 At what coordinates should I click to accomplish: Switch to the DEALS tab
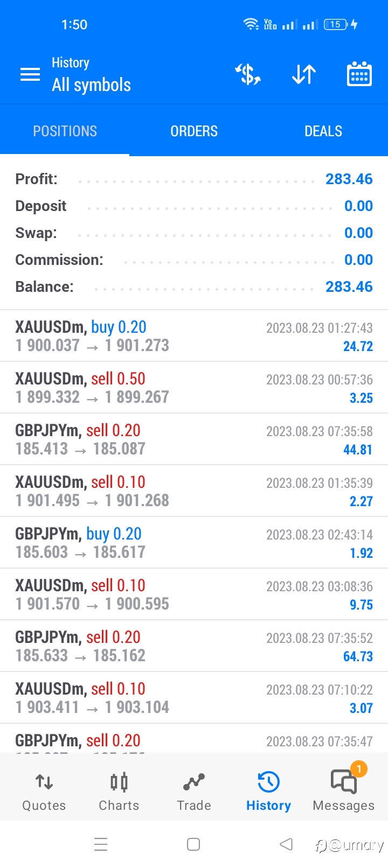click(x=323, y=131)
